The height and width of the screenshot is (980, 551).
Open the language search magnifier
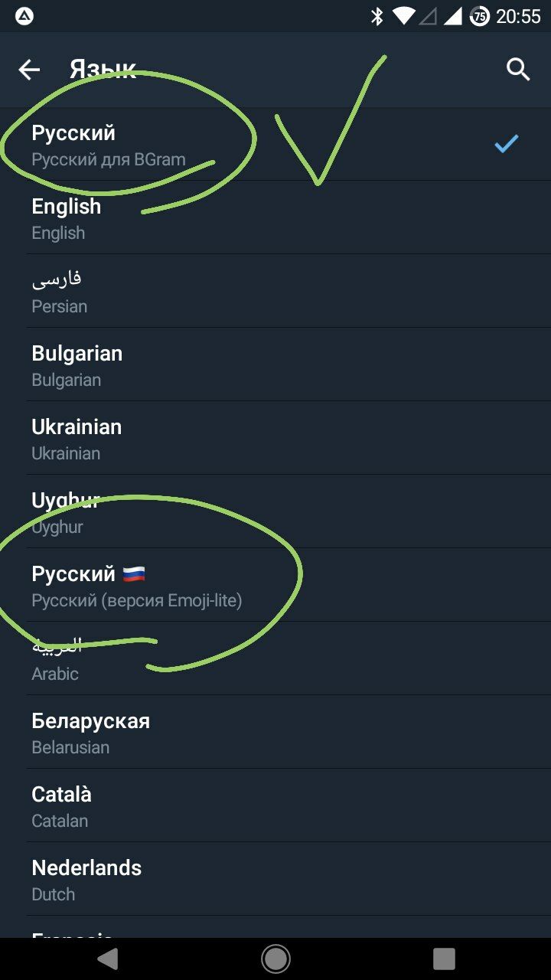click(x=518, y=70)
